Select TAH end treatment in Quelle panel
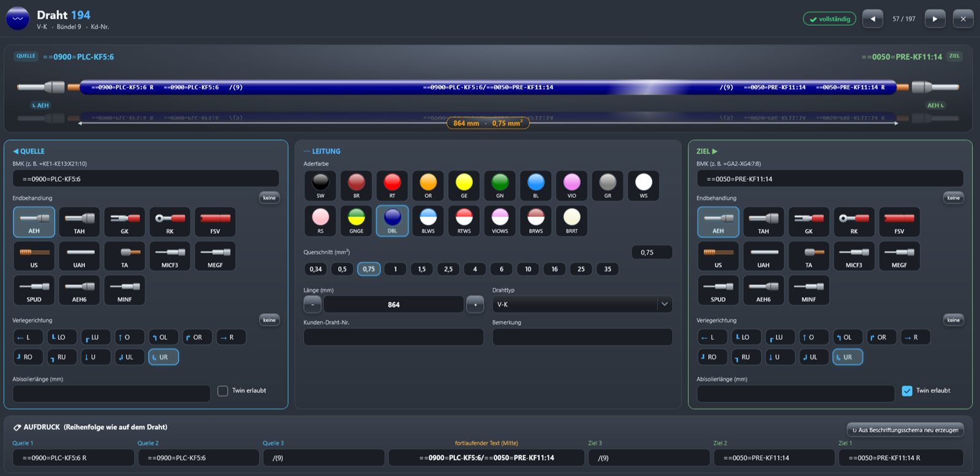980x476 pixels. [79, 222]
